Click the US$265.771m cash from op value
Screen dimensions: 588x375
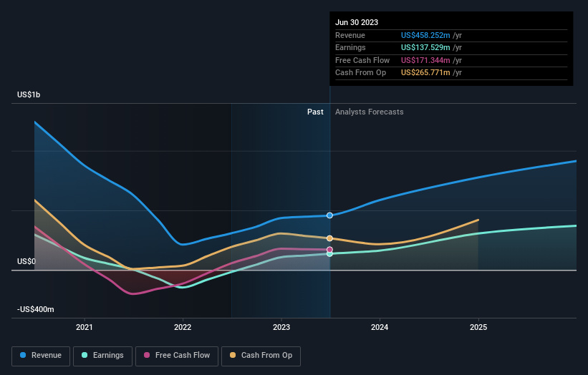coord(425,73)
